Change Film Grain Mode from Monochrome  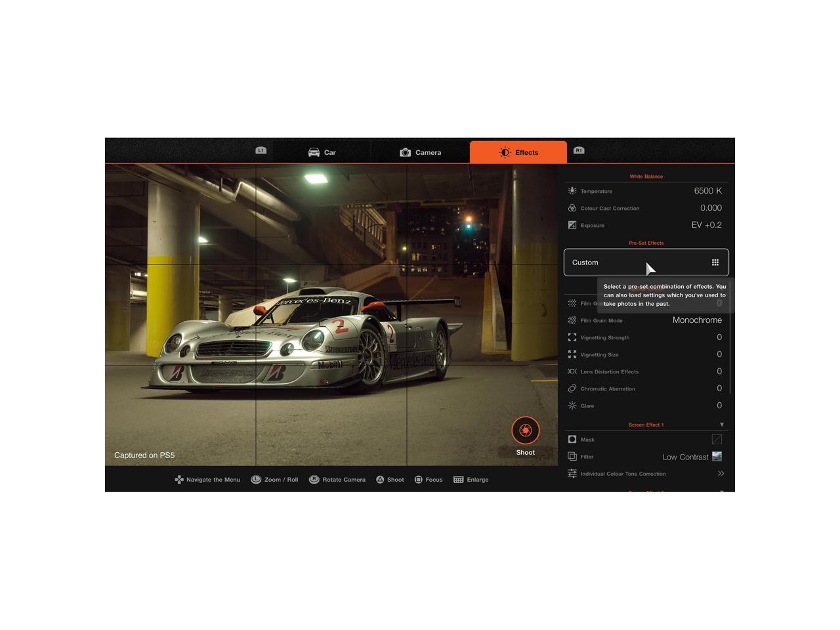click(696, 320)
